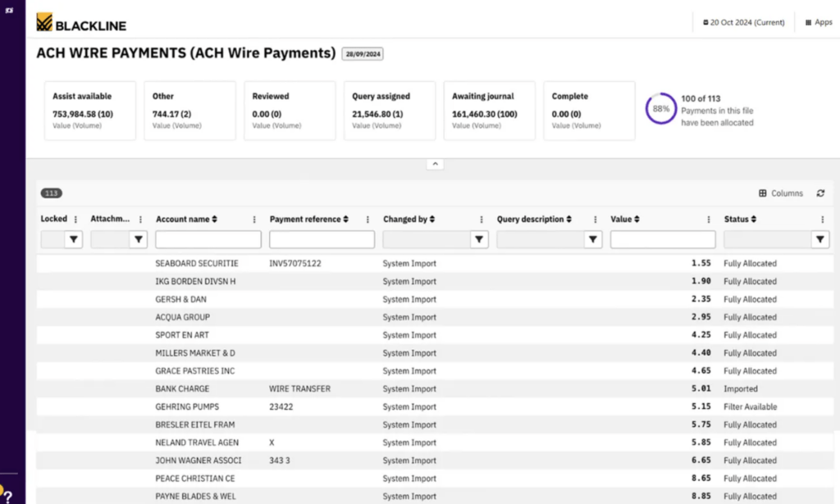Screen dimensions: 840x504
Task: Open the Query description filter dropdown
Action: click(x=592, y=239)
